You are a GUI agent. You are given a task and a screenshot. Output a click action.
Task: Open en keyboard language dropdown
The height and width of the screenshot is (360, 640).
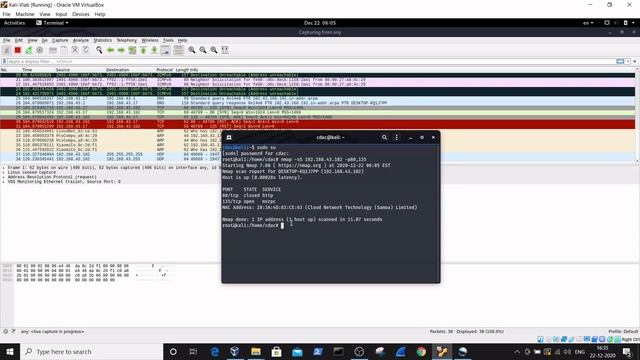tap(588, 23)
